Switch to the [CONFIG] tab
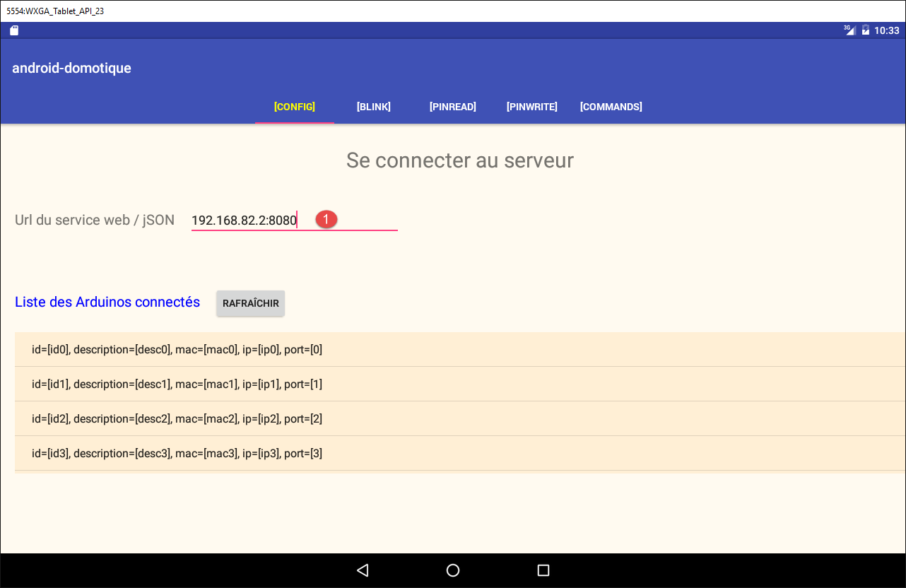Viewport: 906px width, 588px height. 295,107
